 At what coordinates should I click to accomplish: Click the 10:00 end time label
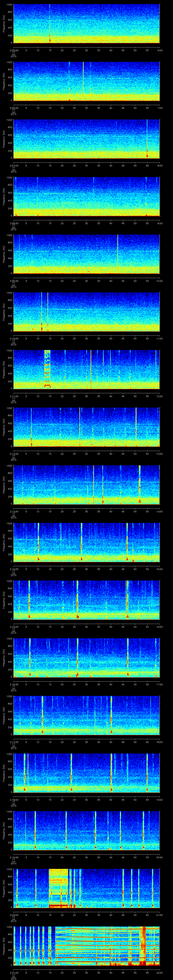point(159,281)
